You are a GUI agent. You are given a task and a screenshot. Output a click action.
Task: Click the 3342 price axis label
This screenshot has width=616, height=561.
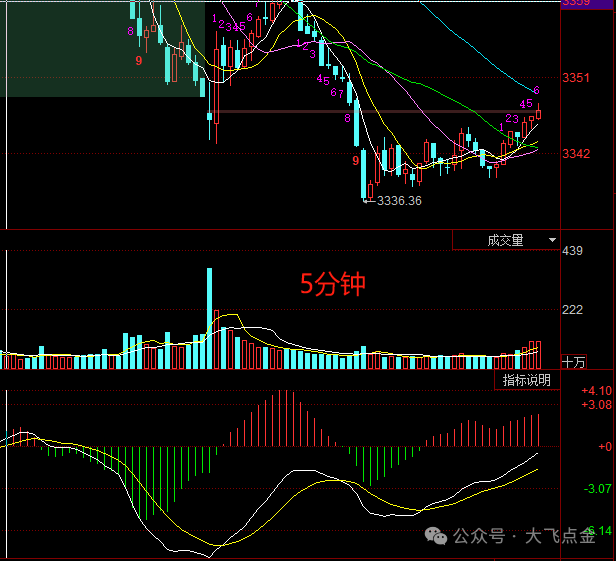(579, 154)
